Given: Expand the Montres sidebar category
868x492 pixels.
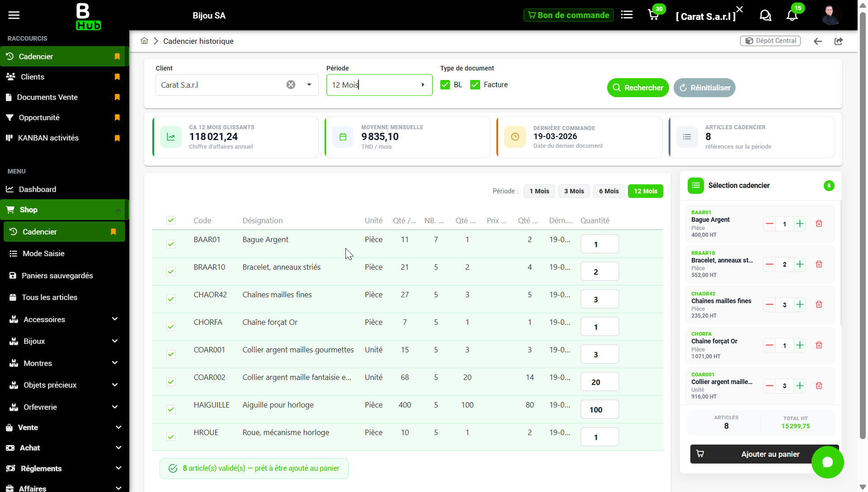Looking at the screenshot, I should click(115, 363).
